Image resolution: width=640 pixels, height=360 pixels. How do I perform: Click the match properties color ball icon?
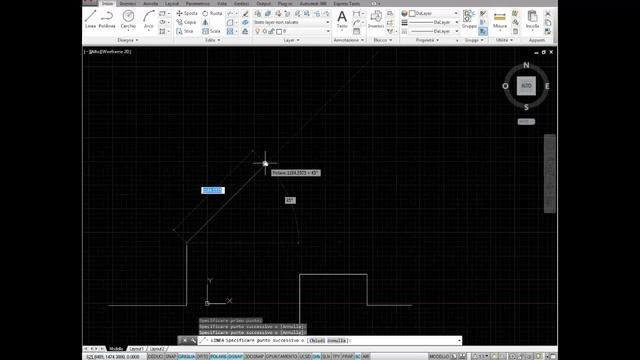click(x=404, y=13)
